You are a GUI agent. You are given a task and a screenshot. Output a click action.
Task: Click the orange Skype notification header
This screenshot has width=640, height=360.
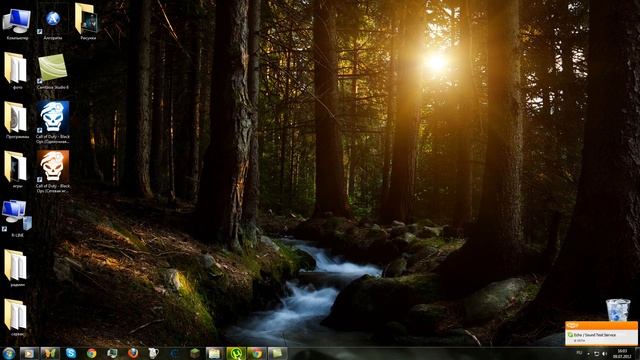coord(601,325)
